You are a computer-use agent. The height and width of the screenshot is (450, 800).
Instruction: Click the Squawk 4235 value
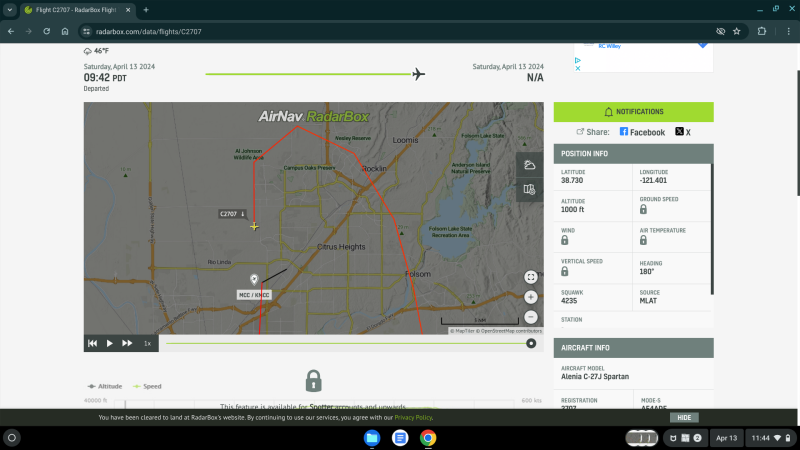[569, 301]
